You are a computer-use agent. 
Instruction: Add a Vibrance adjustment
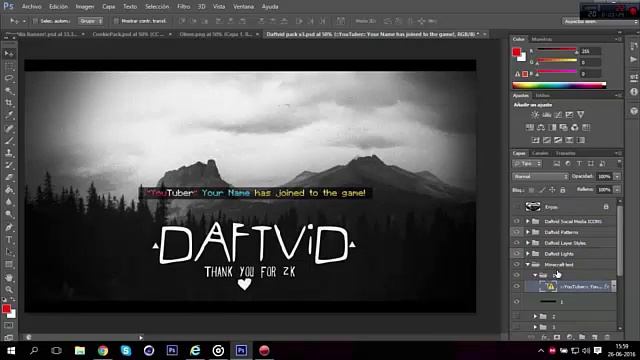pos(580,115)
